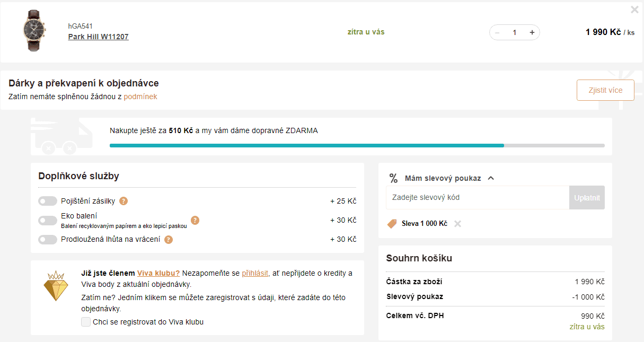The height and width of the screenshot is (342, 644).
Task: Increase watch quantity with plus button
Action: click(532, 32)
